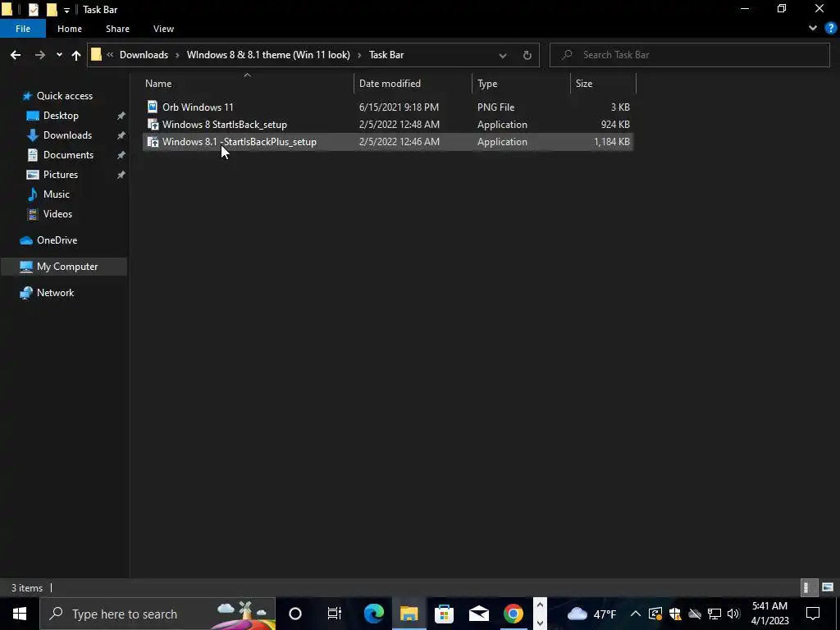
Task: Expand the ribbon with chevron
Action: click(813, 29)
